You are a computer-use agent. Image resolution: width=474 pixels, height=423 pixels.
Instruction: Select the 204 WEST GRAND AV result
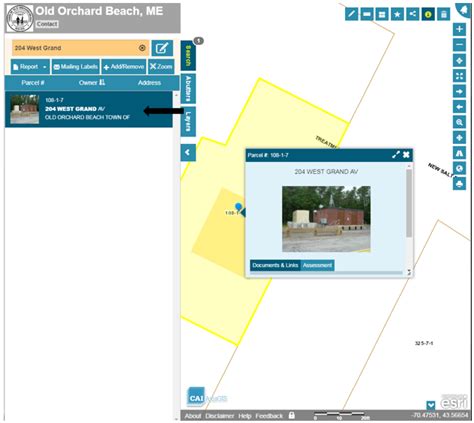coord(89,109)
